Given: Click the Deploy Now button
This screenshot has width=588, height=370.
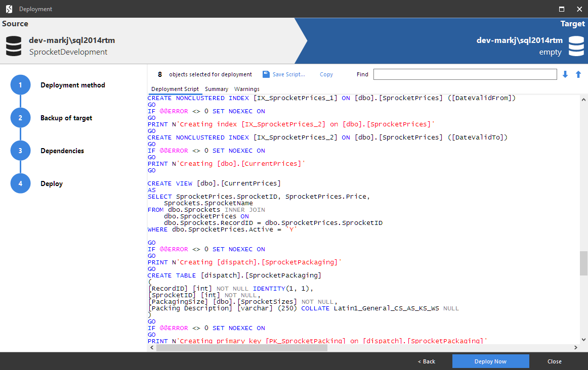Looking at the screenshot, I should [x=490, y=361].
